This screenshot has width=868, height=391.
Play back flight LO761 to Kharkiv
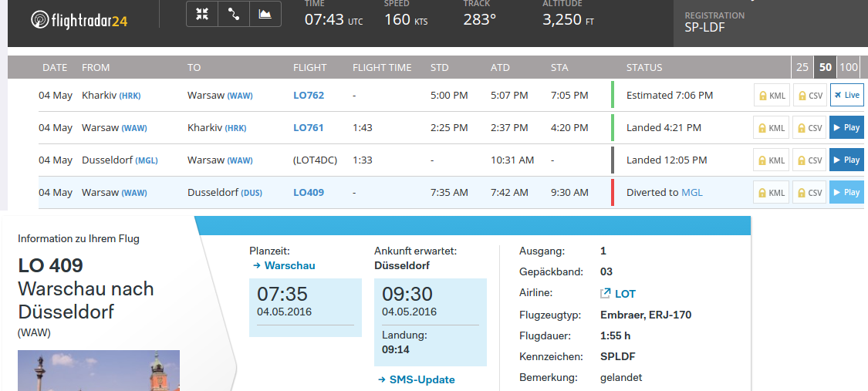point(846,128)
